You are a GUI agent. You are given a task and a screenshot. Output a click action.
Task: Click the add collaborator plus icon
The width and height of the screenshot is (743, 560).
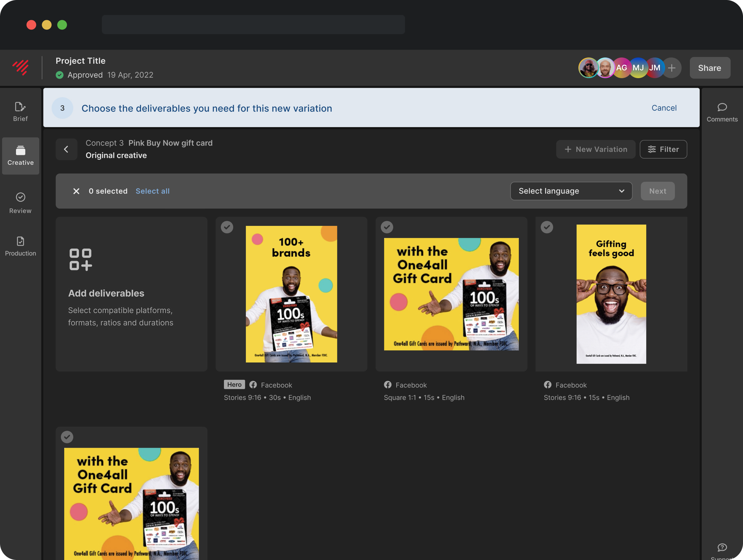tap(672, 68)
